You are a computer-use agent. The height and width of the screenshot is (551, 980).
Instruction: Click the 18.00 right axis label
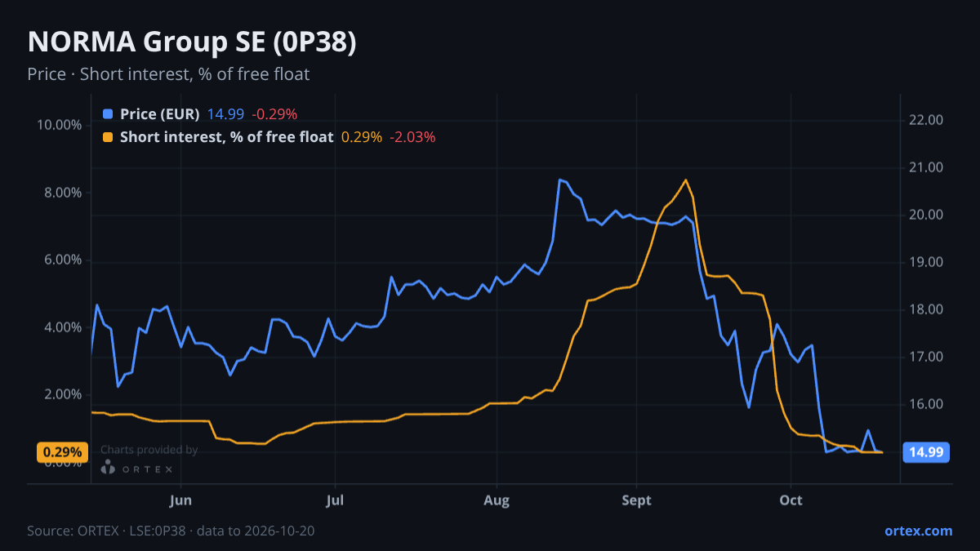click(x=926, y=309)
